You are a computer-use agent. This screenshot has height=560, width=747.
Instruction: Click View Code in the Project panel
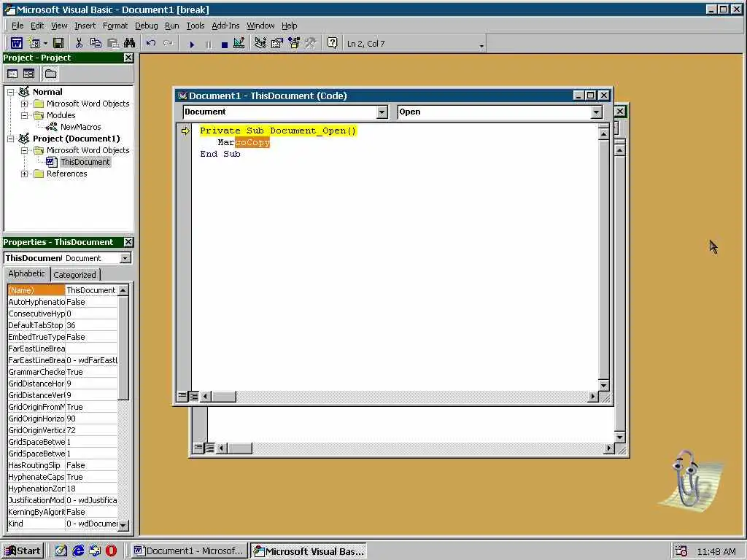point(13,74)
